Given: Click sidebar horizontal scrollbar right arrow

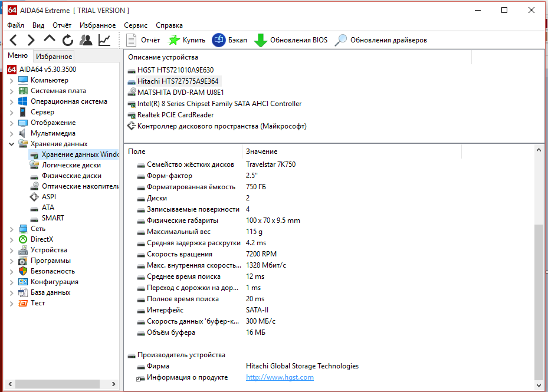Looking at the screenshot, I should [x=114, y=384].
